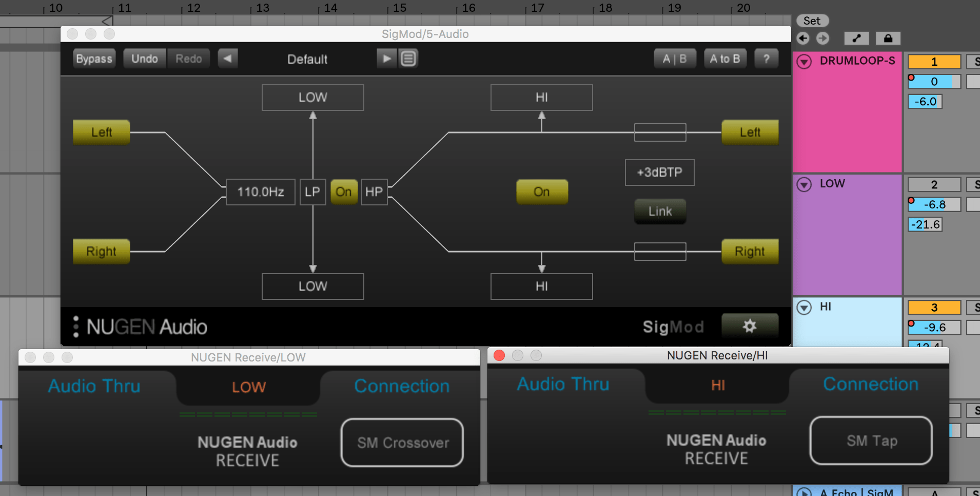Click the NUGEN Audio three-dot menu icon
The image size is (980, 496).
click(x=76, y=327)
